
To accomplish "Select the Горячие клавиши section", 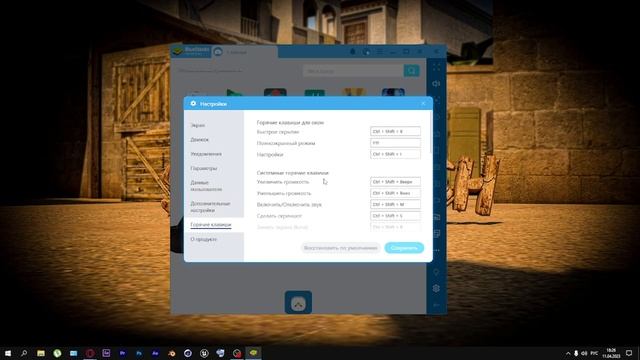I will pyautogui.click(x=211, y=224).
